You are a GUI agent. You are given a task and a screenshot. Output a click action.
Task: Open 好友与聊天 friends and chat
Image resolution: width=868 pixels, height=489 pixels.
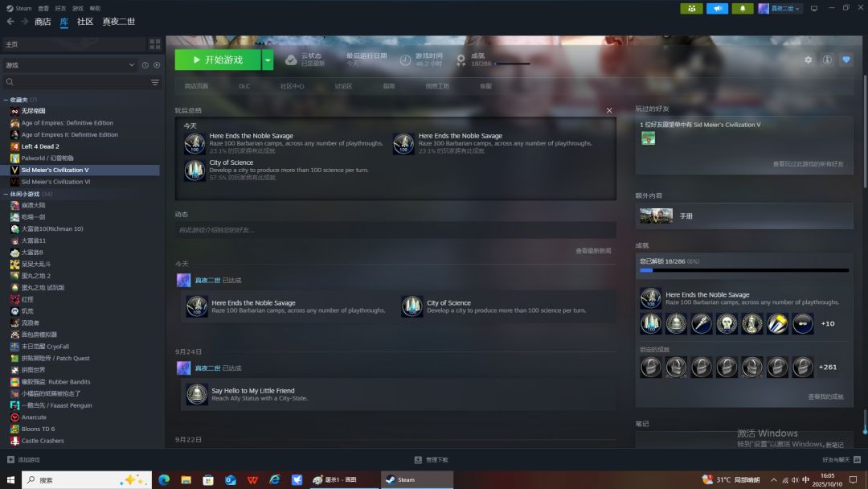841,460
